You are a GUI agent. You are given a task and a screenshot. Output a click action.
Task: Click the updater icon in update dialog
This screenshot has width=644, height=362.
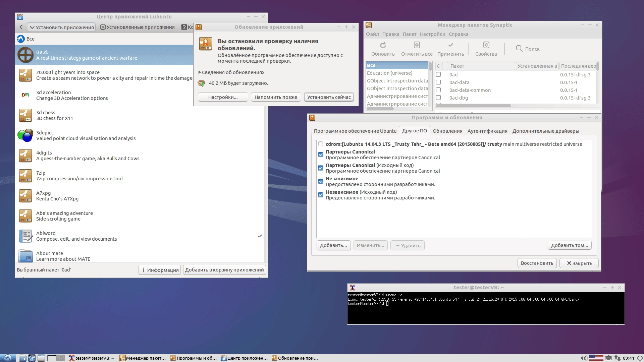click(205, 44)
